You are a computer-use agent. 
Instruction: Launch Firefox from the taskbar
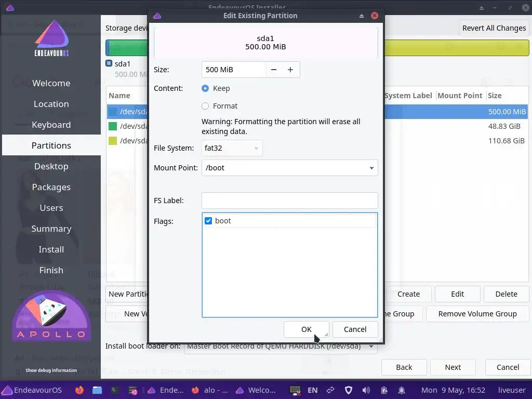[x=79, y=390]
